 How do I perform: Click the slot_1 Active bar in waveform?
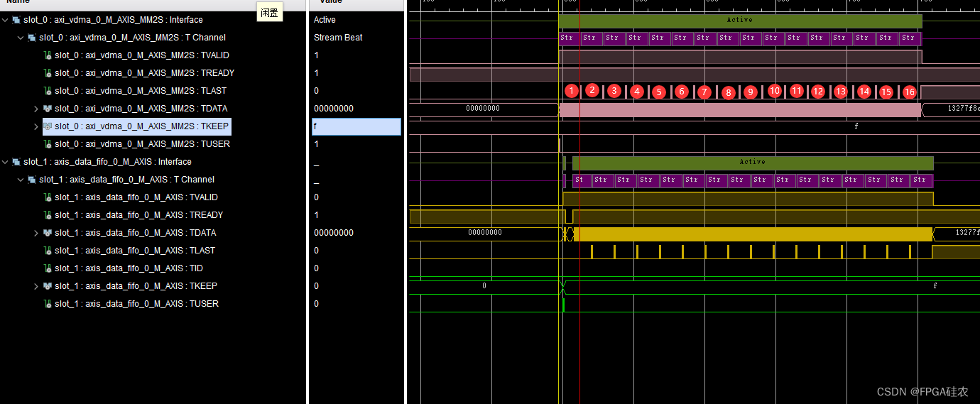753,163
